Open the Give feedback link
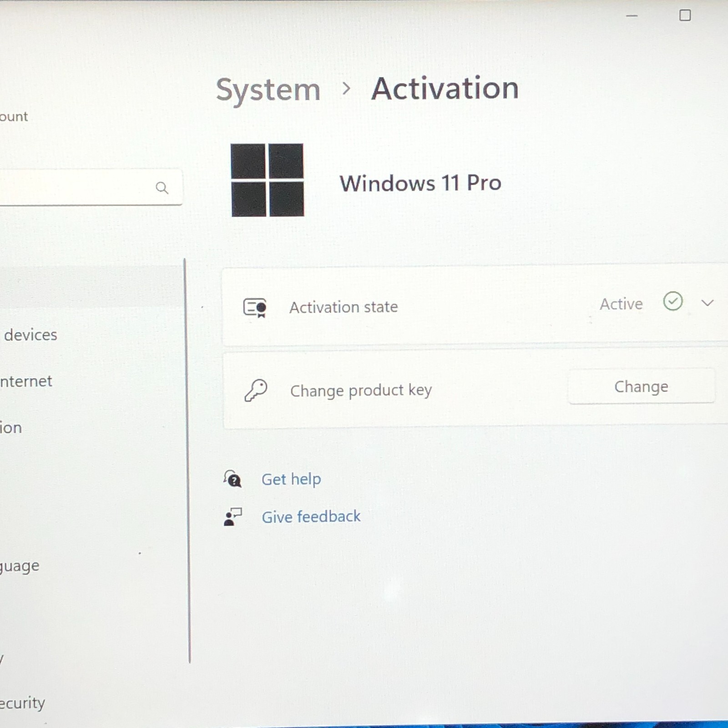This screenshot has height=728, width=728. (311, 517)
